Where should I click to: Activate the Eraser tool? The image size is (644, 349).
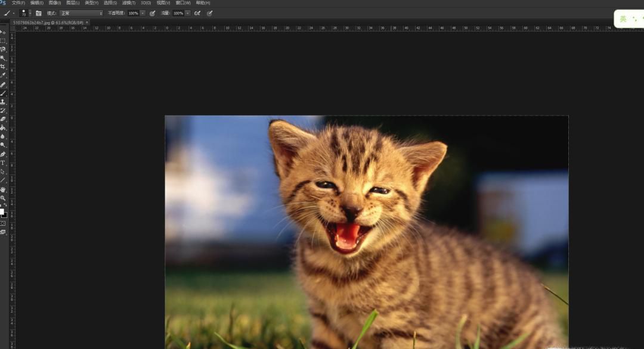click(x=3, y=119)
